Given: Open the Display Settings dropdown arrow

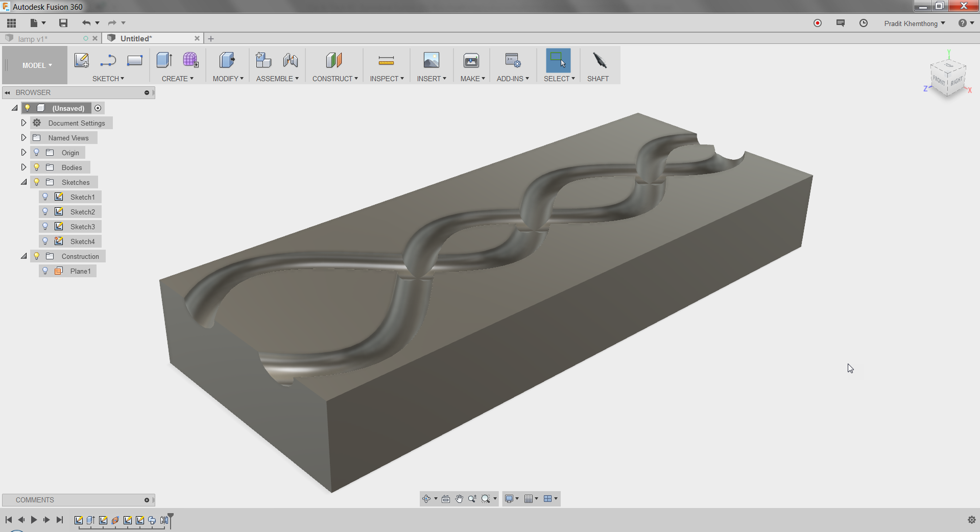Looking at the screenshot, I should point(517,499).
